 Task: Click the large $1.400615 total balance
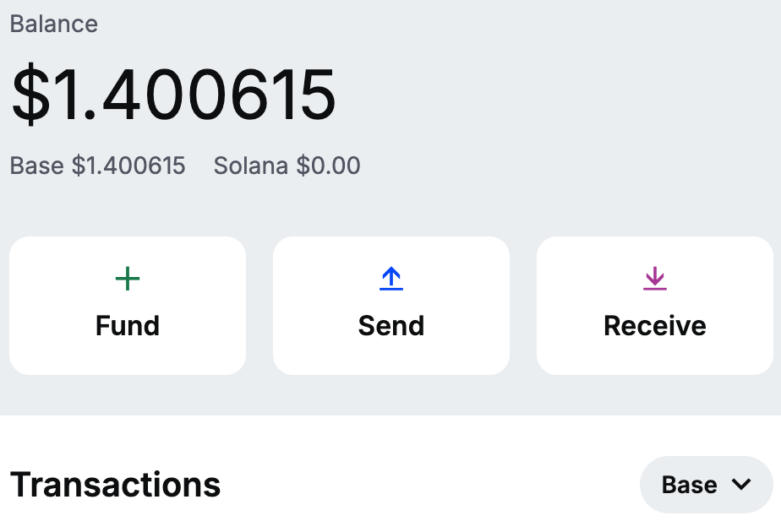pyautogui.click(x=171, y=93)
